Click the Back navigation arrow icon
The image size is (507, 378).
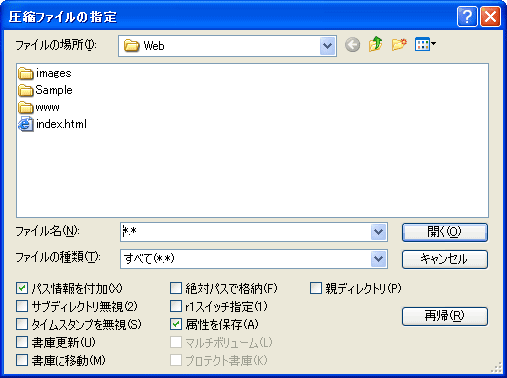[x=352, y=45]
